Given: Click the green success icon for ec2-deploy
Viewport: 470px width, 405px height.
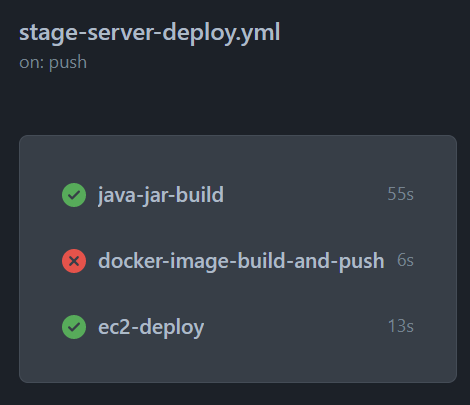Looking at the screenshot, I should (x=74, y=327).
